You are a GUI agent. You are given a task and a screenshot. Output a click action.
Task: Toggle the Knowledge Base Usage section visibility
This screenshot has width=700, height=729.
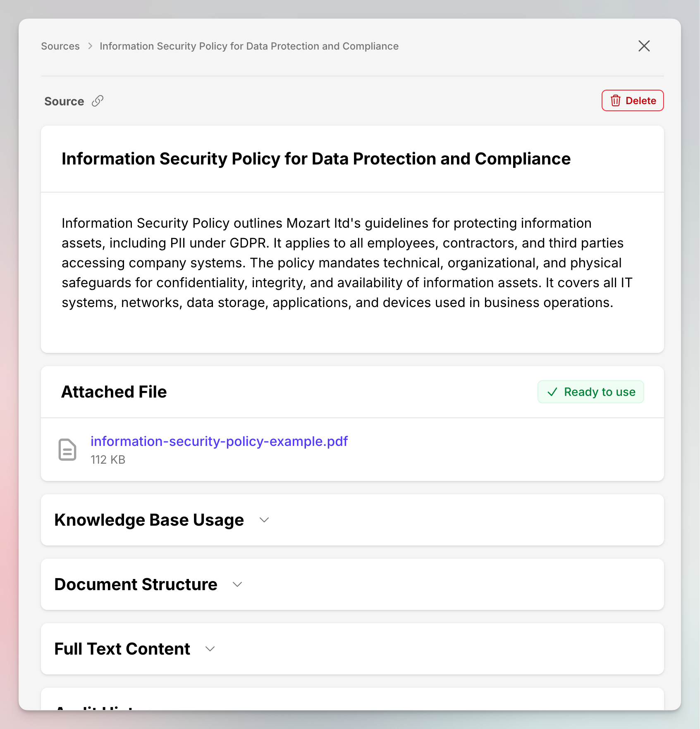pos(264,520)
